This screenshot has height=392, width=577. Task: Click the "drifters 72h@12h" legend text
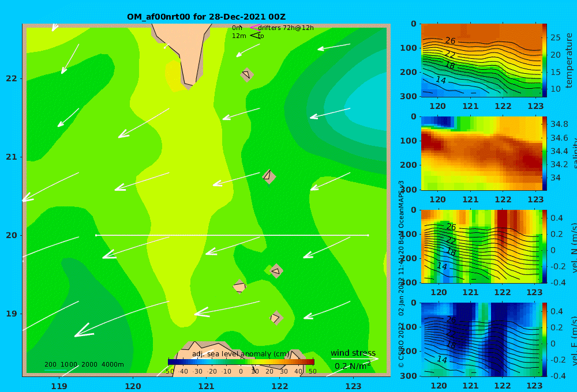(286, 28)
